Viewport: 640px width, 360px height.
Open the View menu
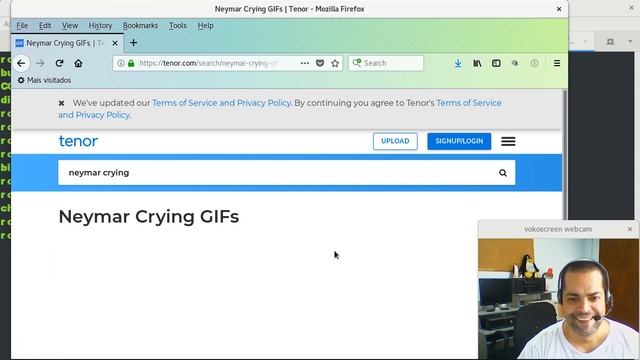70,26
